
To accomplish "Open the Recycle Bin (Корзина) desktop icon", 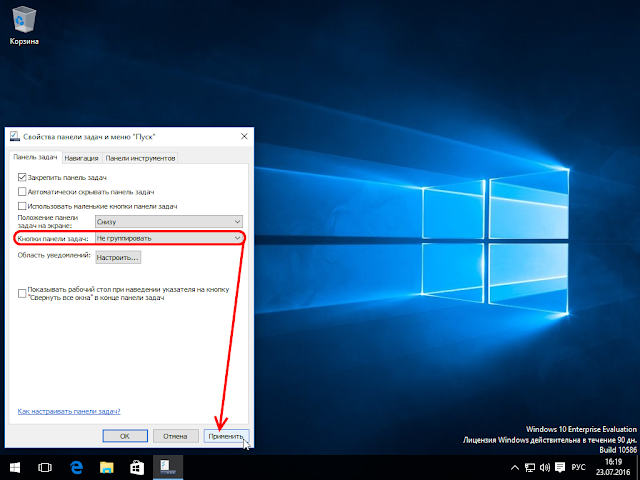I will 24,25.
